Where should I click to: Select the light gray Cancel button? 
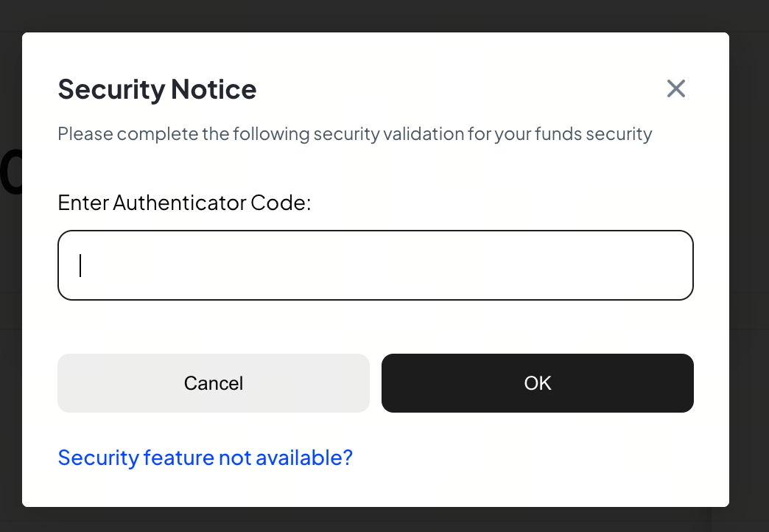pos(214,383)
